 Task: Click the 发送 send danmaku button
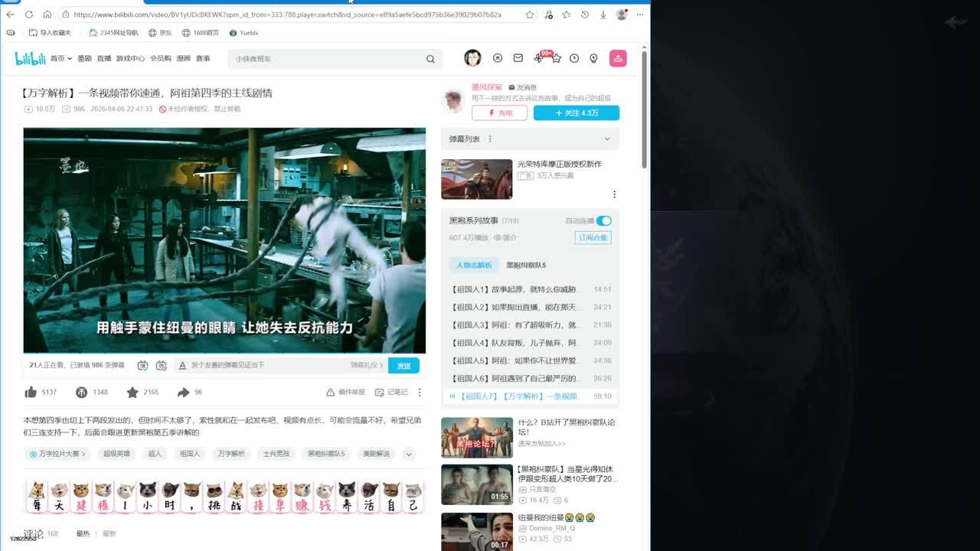coord(403,366)
